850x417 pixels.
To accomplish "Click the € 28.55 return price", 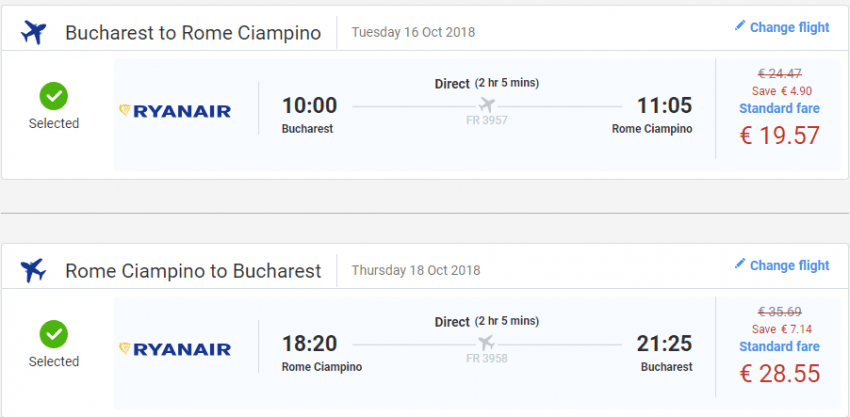I will pyautogui.click(x=779, y=375).
